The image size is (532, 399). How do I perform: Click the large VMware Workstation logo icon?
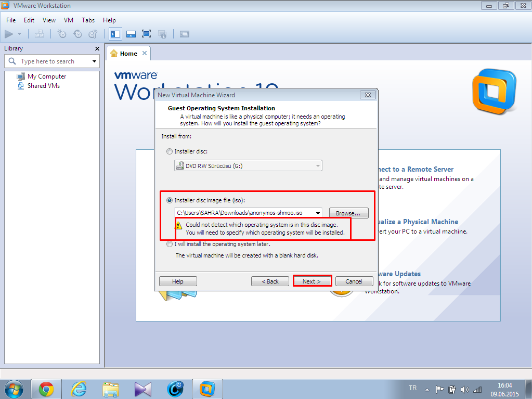(x=495, y=91)
